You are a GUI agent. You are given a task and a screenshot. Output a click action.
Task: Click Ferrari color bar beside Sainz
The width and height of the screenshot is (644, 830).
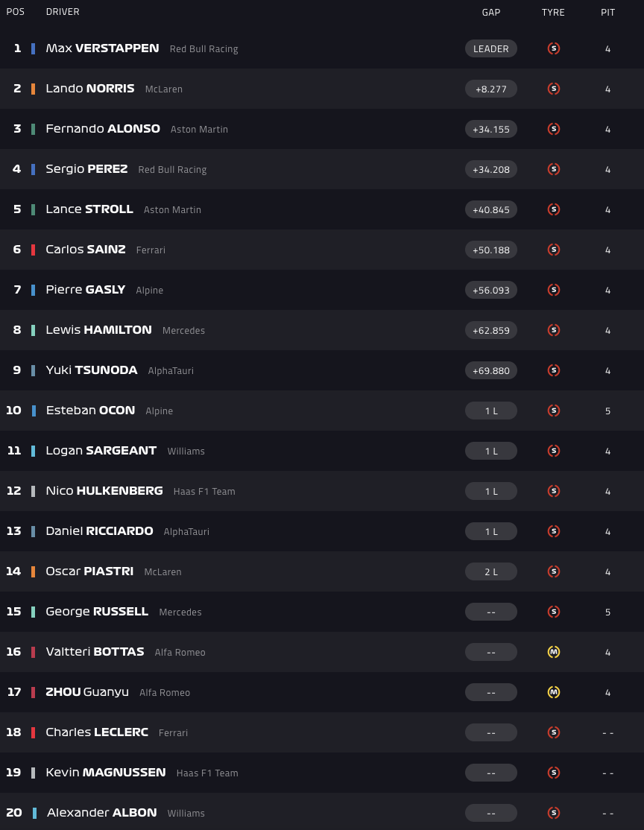[x=33, y=250]
